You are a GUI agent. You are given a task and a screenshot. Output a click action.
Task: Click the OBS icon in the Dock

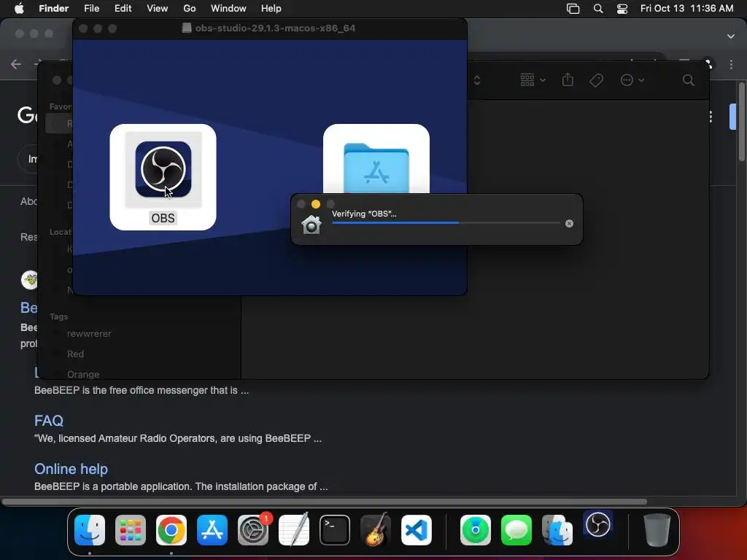(x=598, y=525)
